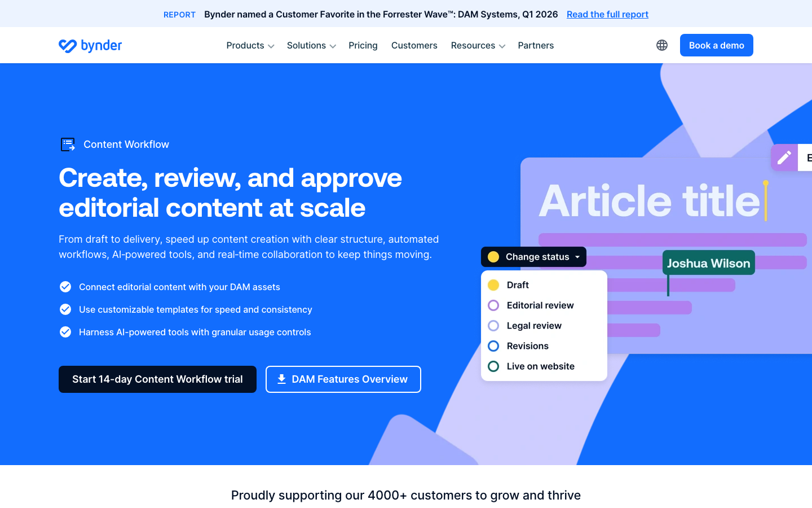Expand the Products menu
Image resolution: width=812 pixels, height=508 pixels.
click(250, 45)
